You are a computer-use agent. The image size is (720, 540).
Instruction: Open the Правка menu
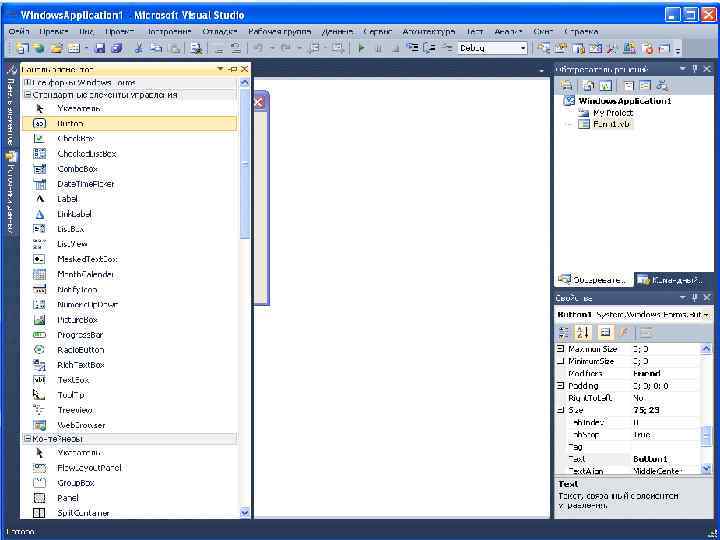pos(54,32)
